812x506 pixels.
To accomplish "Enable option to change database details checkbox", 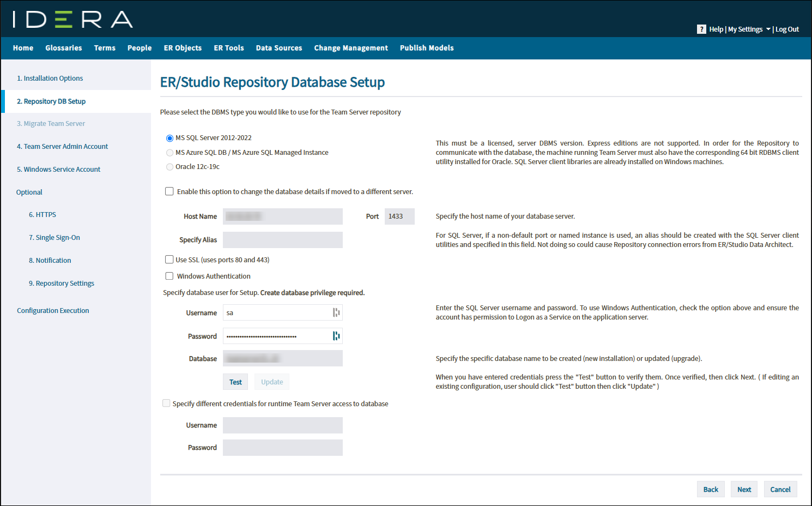I will (x=169, y=191).
